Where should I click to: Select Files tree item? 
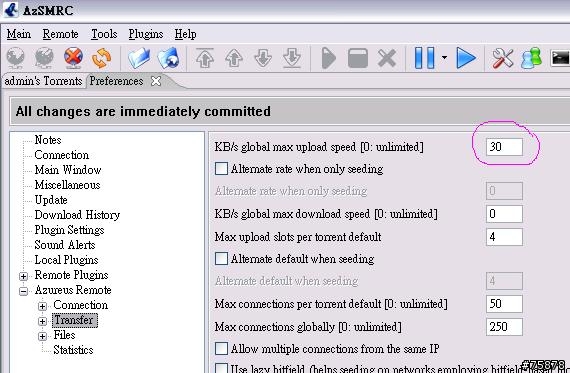point(64,334)
